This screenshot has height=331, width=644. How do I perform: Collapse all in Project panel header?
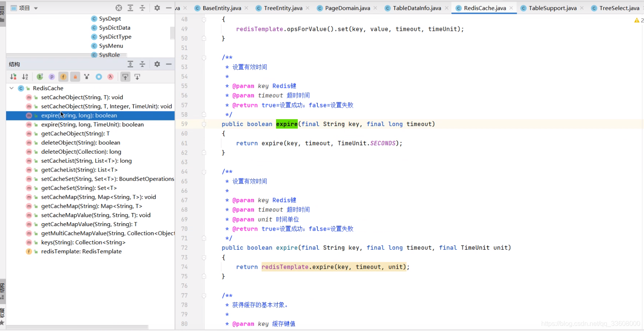(142, 8)
